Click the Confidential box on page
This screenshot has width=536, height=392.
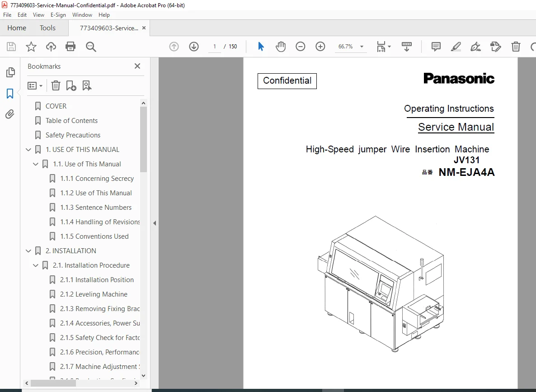pyautogui.click(x=287, y=81)
